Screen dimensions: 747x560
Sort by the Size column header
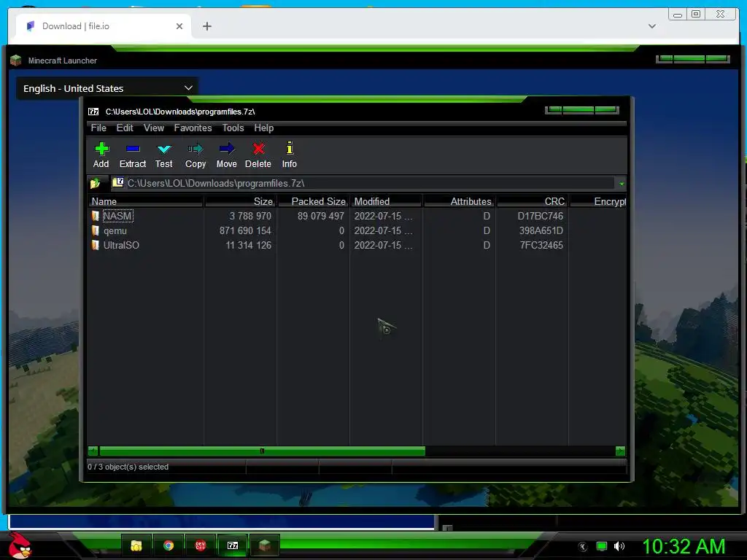[241, 201]
